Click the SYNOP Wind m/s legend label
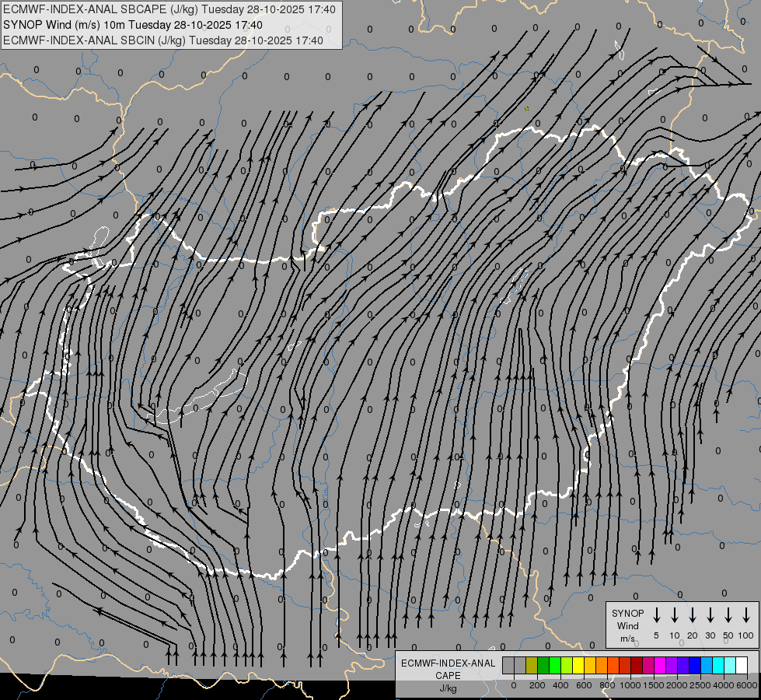This screenshot has height=700, width=761. [627, 625]
